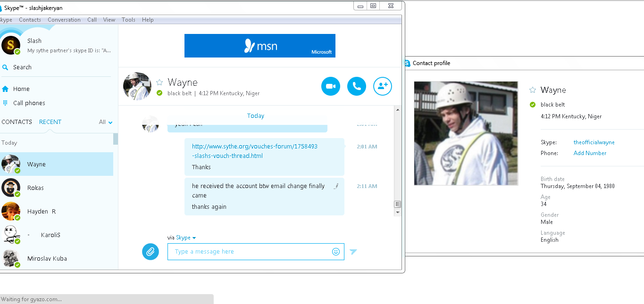The image size is (644, 304).
Task: Click the 'thanks again' message text
Action: [209, 207]
